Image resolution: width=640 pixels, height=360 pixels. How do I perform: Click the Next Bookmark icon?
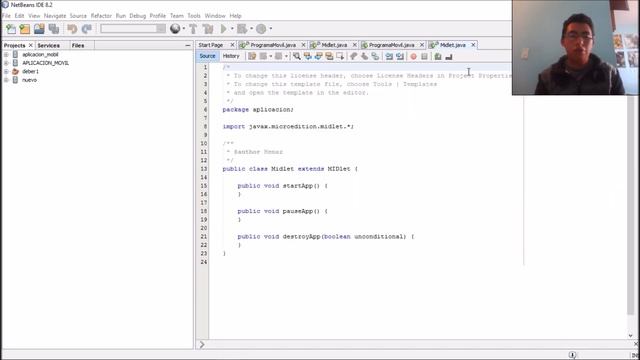[364, 56]
